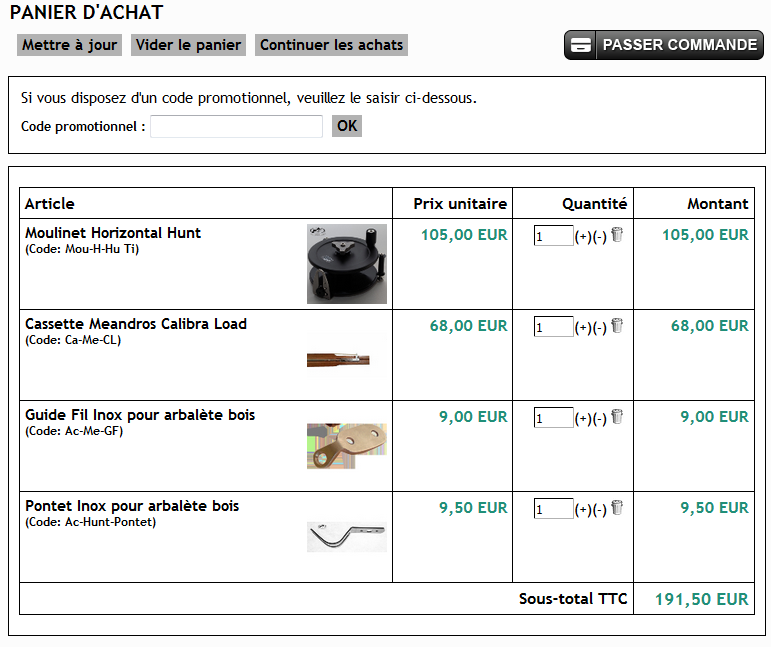The image size is (771, 647).
Task: Remove Cassette Meandros Calibra Load via trash
Action: tap(617, 326)
